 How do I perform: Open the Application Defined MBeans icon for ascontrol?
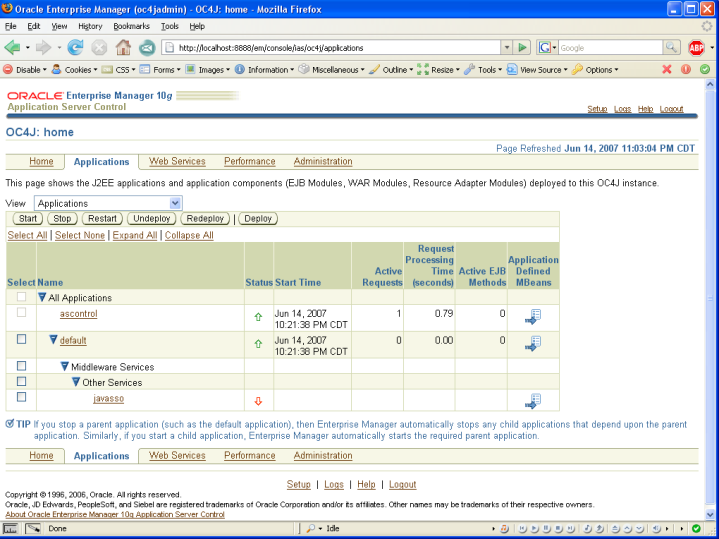coord(533,317)
